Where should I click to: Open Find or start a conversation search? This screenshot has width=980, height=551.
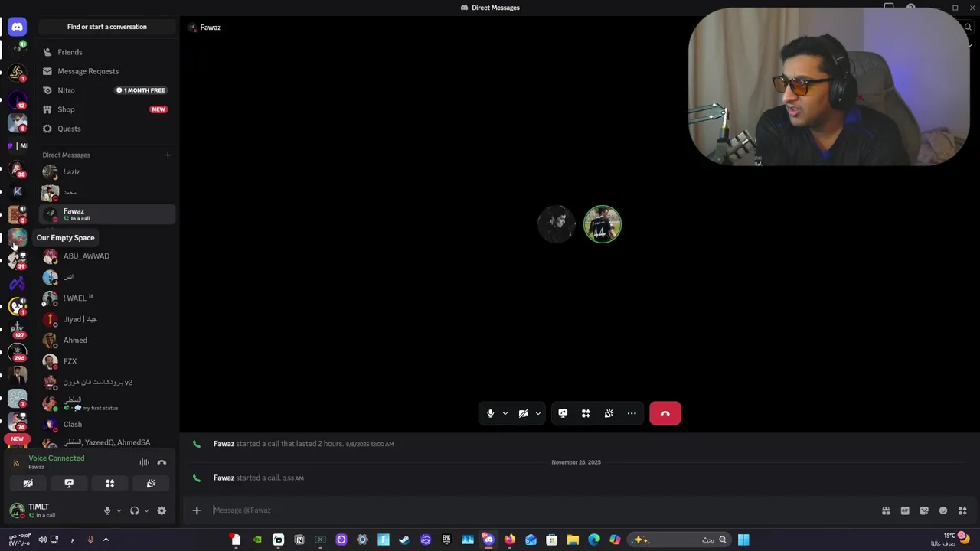click(107, 27)
